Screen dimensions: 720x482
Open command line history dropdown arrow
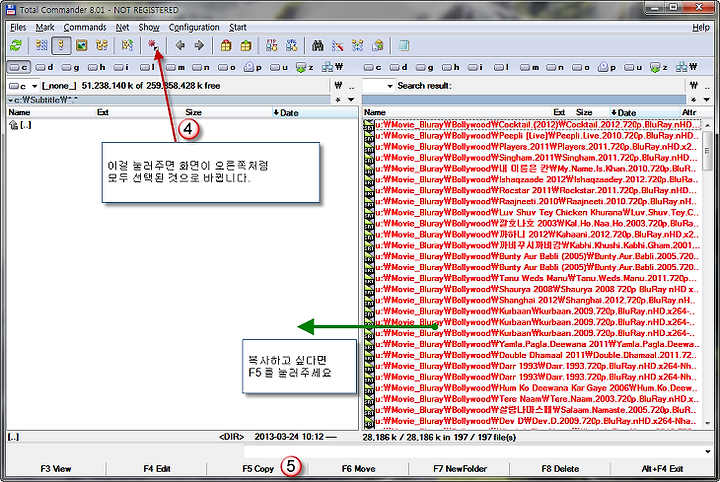coord(707,452)
